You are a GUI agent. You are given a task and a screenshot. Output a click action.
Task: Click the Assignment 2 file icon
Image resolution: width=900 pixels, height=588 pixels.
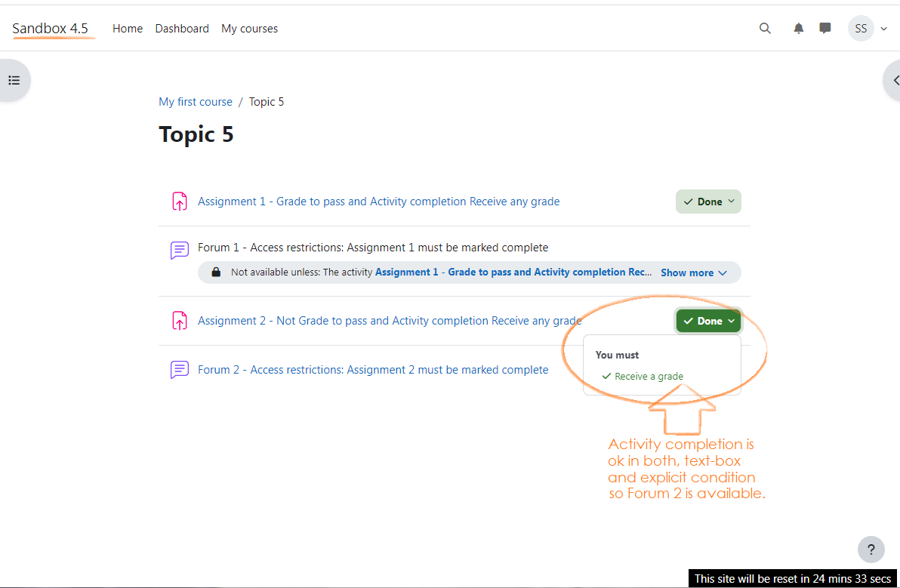tap(180, 321)
